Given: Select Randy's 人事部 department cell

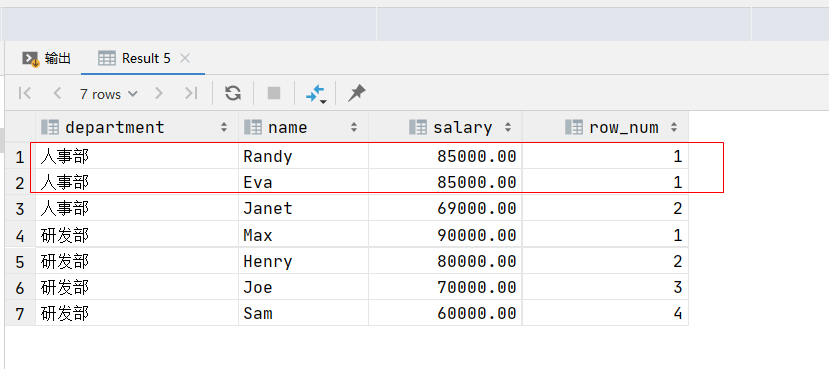Looking at the screenshot, I should coord(137,156).
